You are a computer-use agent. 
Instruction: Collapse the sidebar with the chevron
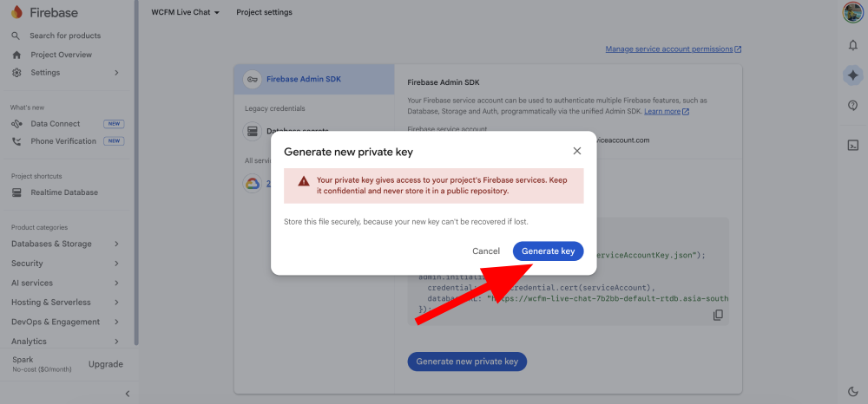(128, 394)
